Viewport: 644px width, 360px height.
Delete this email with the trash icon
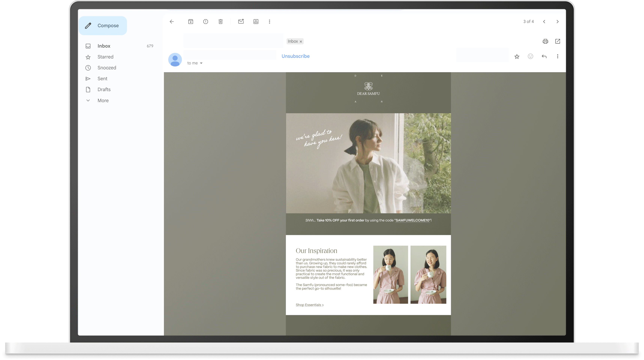221,22
